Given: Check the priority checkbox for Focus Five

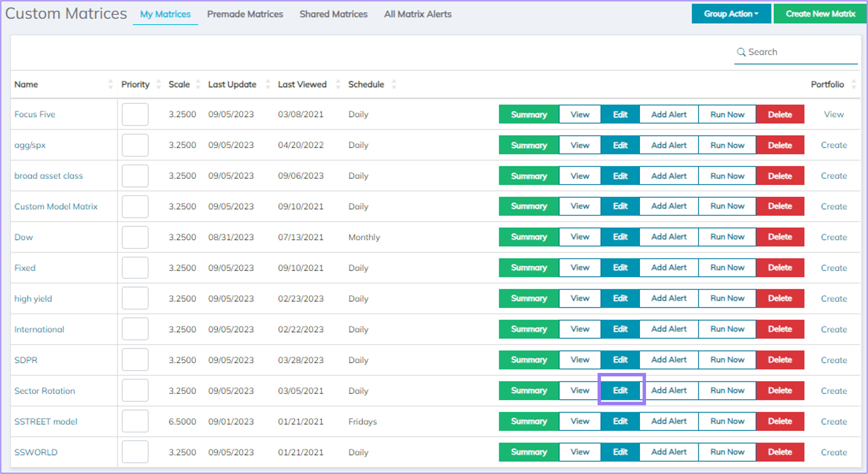Looking at the screenshot, I should pos(135,114).
